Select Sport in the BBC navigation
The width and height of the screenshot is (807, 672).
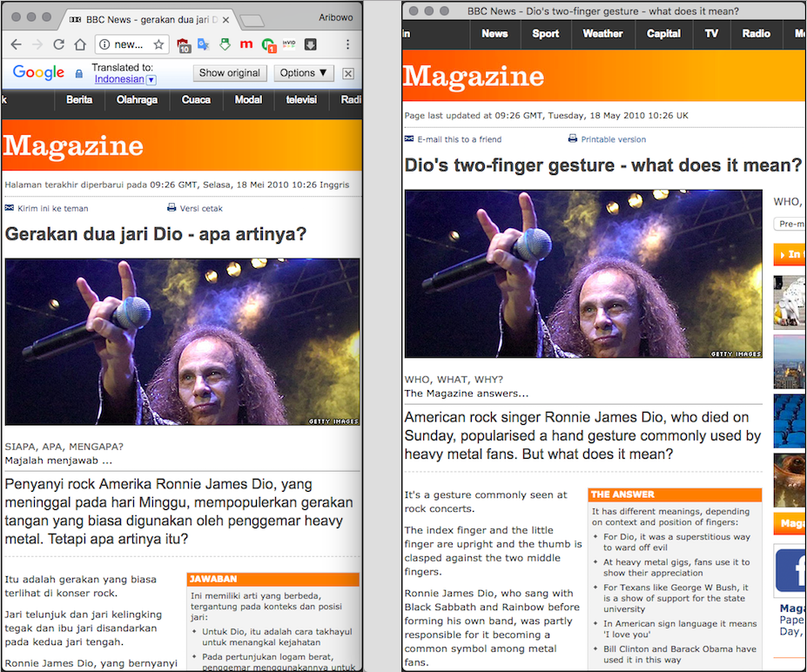point(546,34)
